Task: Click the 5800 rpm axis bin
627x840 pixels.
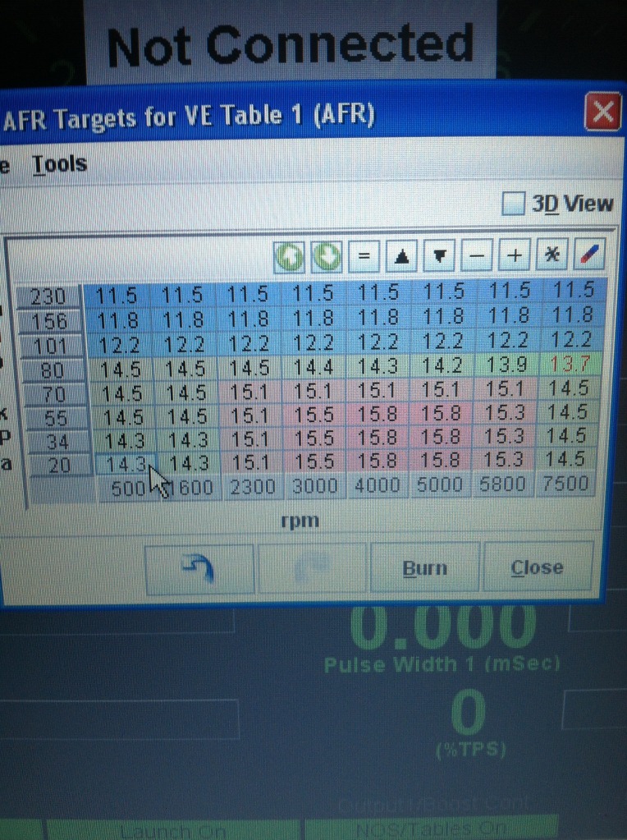Action: click(x=503, y=483)
